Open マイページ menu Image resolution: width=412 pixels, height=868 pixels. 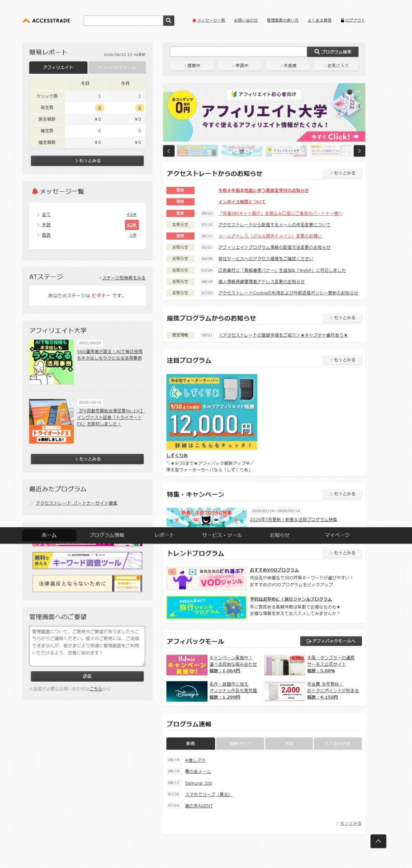point(337,535)
